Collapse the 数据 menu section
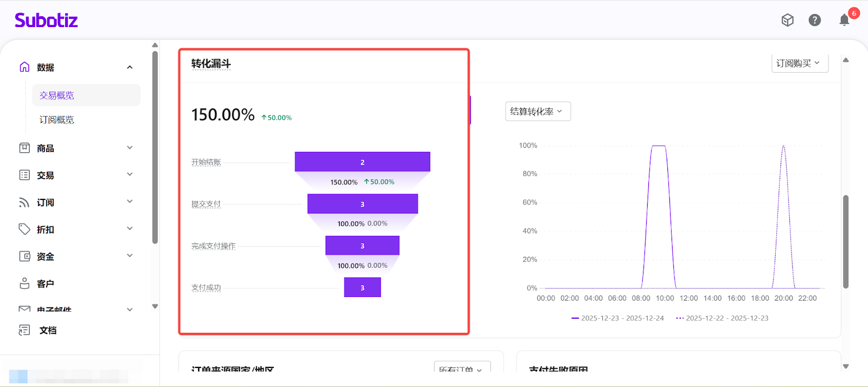The image size is (868, 387). coord(130,67)
